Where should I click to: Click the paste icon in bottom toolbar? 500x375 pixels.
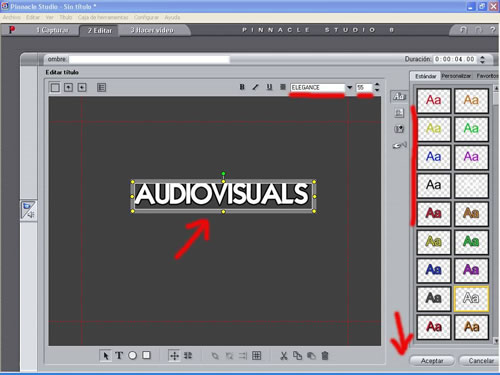[x=311, y=356]
